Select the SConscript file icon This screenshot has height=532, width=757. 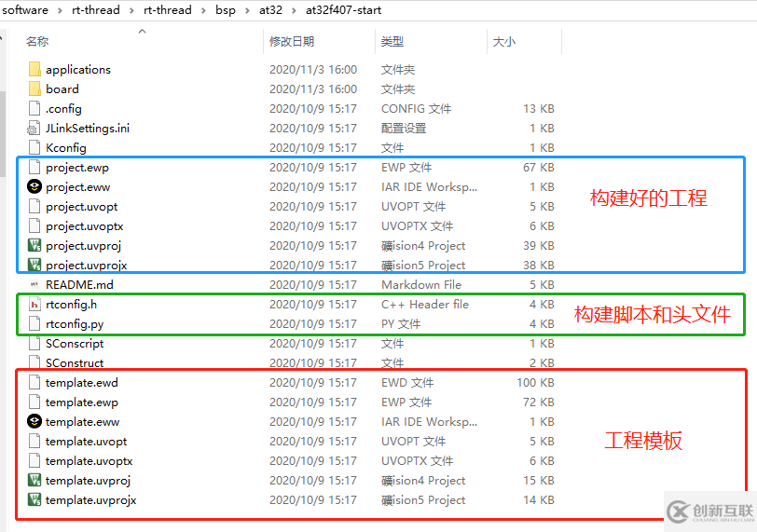(34, 344)
